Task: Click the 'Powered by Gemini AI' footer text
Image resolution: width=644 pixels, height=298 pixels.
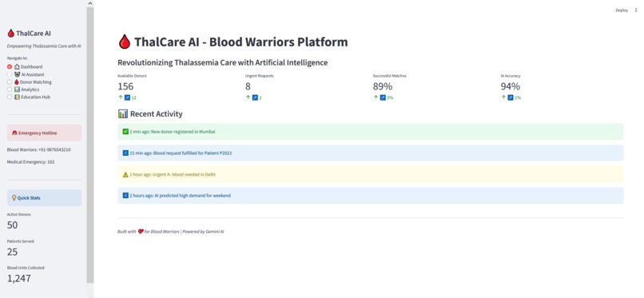Action: click(203, 232)
